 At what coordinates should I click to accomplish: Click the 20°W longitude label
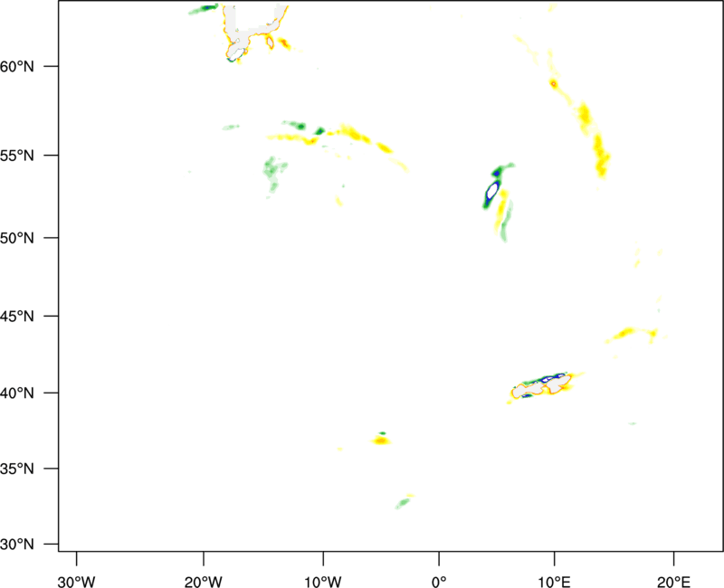203,582
